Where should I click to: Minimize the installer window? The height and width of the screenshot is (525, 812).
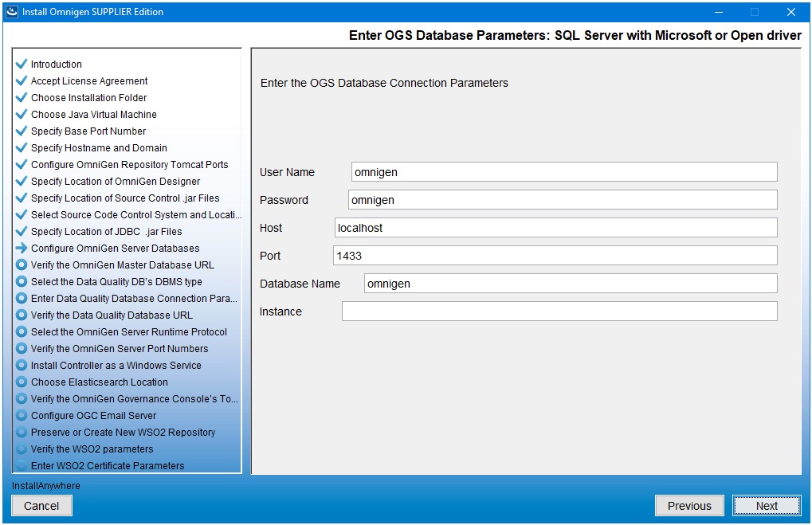pyautogui.click(x=718, y=12)
